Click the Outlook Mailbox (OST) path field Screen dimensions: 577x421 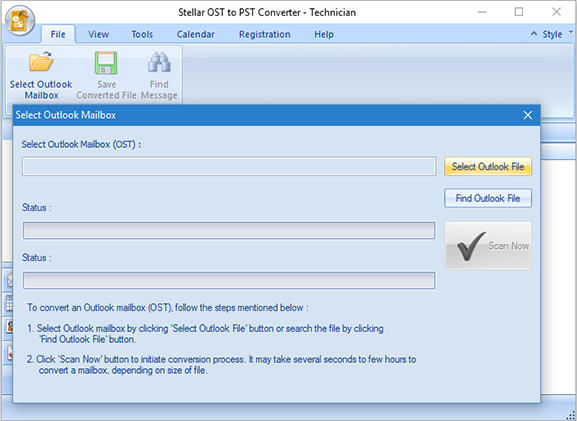click(x=229, y=167)
